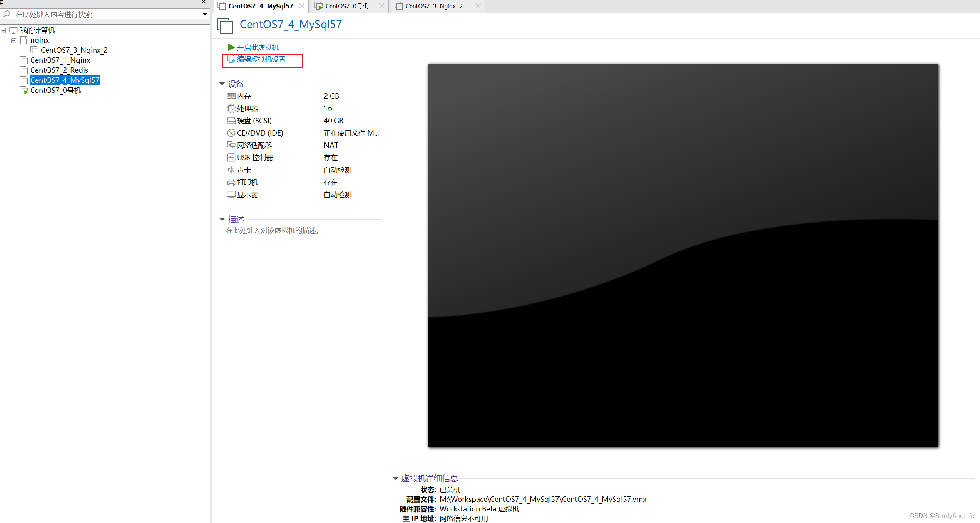Click the sound card speaker icon

231,170
